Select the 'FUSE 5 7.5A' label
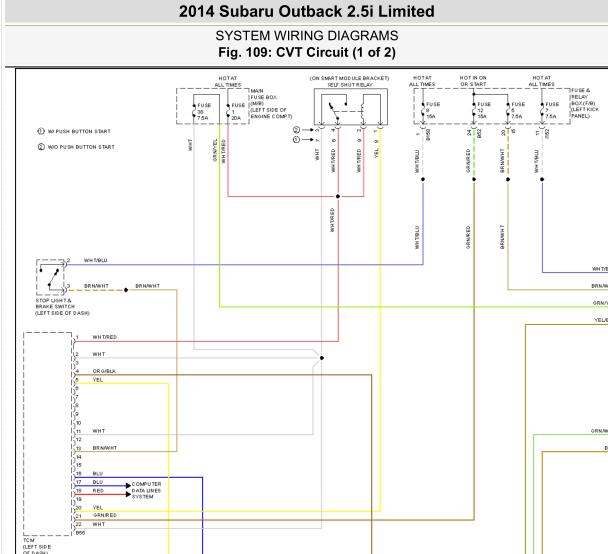The height and width of the screenshot is (554, 608). [x=518, y=110]
